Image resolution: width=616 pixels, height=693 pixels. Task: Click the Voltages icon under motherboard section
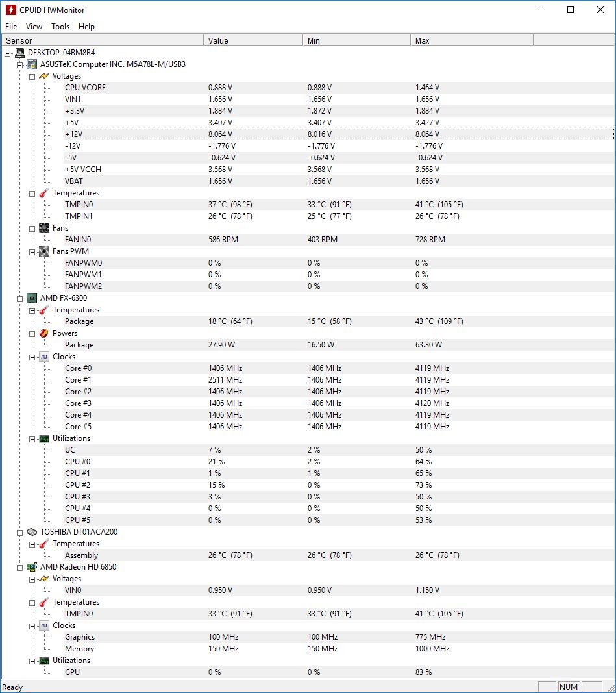[x=43, y=76]
